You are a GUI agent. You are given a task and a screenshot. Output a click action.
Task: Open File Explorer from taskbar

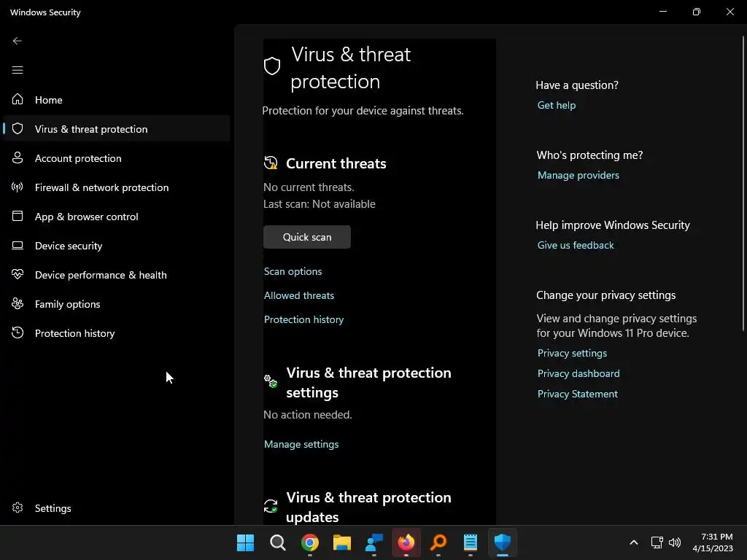pos(342,542)
